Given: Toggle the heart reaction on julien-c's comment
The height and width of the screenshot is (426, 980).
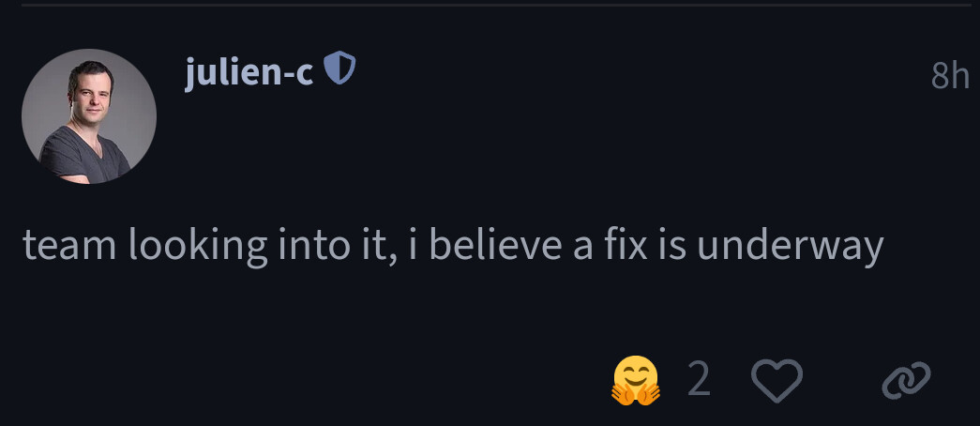Looking at the screenshot, I should point(777,381).
